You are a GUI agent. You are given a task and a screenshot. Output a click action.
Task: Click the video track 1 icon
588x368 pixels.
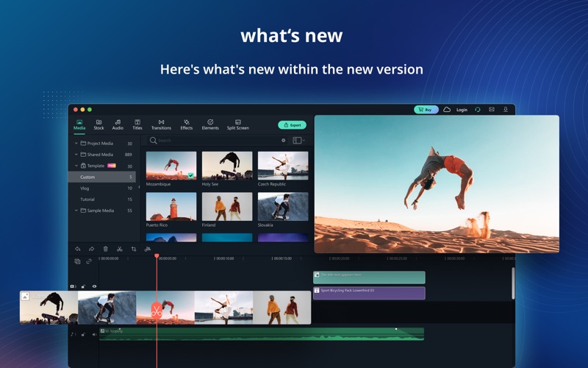(73, 286)
